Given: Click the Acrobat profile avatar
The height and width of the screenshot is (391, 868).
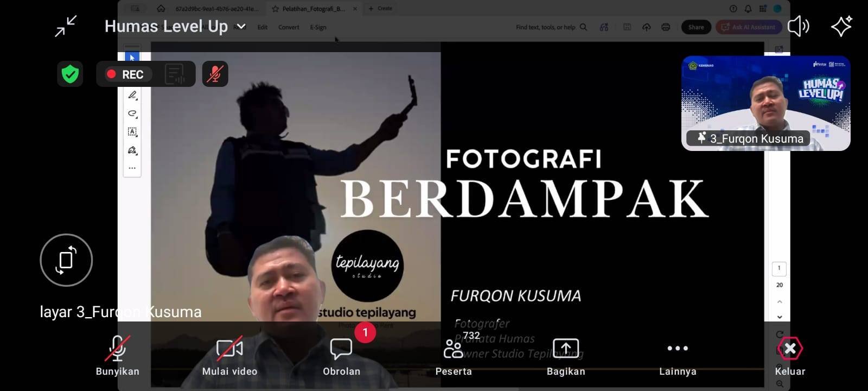Looking at the screenshot, I should [x=777, y=9].
